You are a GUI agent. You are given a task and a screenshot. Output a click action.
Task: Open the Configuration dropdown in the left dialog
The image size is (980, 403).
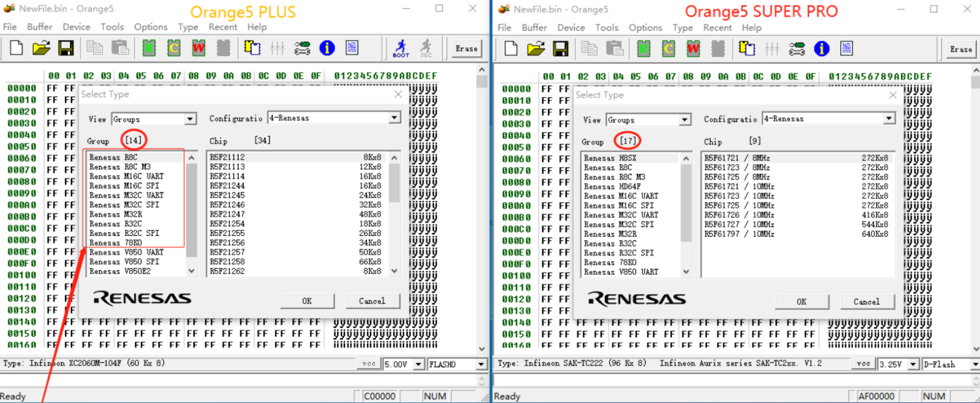[x=394, y=118]
